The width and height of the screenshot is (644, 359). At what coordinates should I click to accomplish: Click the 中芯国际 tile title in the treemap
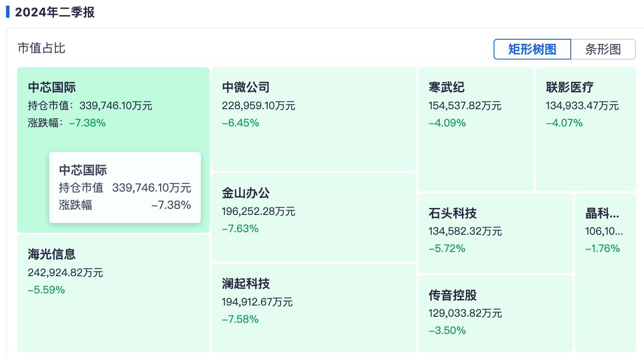tap(52, 88)
